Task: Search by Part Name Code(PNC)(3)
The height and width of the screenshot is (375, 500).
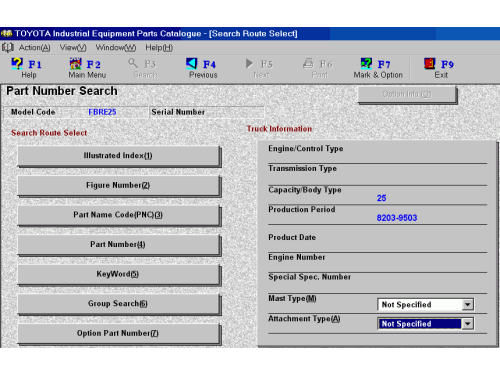Action: (x=118, y=215)
